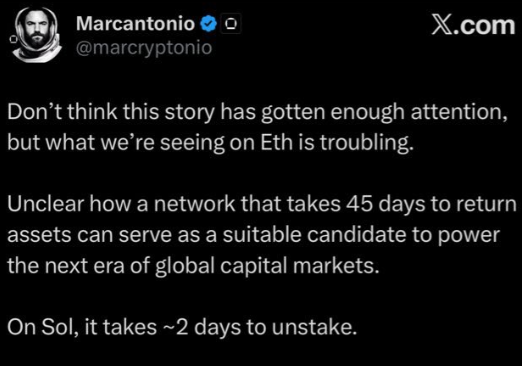The height and width of the screenshot is (366, 522).
Task: Click the word 'troubling' in the tweet
Action: [x=364, y=143]
